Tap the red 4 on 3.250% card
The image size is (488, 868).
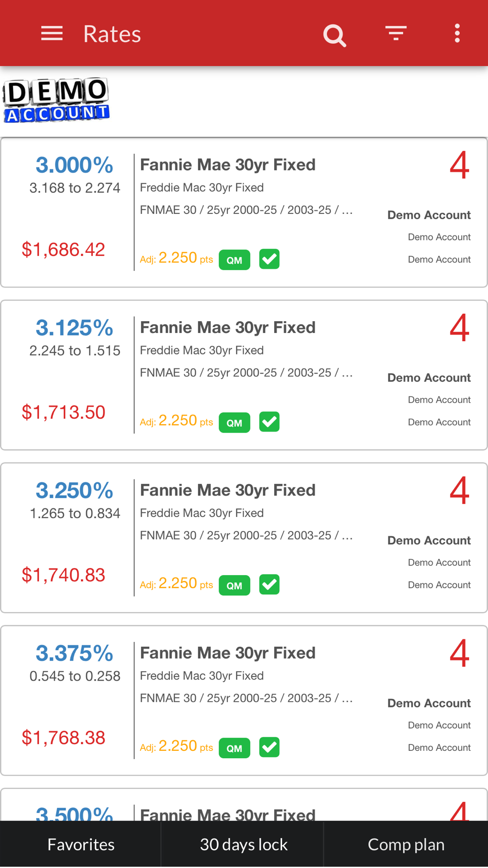coord(459,491)
